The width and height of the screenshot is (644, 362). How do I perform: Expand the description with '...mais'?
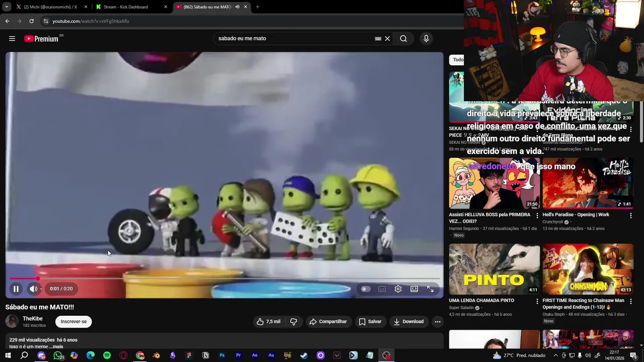pos(55,346)
